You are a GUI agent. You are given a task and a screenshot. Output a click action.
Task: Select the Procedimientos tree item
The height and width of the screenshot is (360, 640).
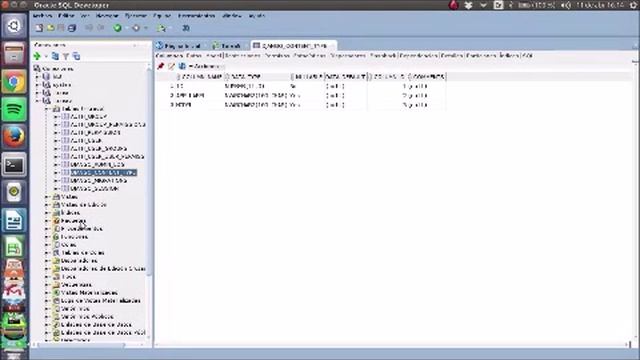[x=81, y=229]
